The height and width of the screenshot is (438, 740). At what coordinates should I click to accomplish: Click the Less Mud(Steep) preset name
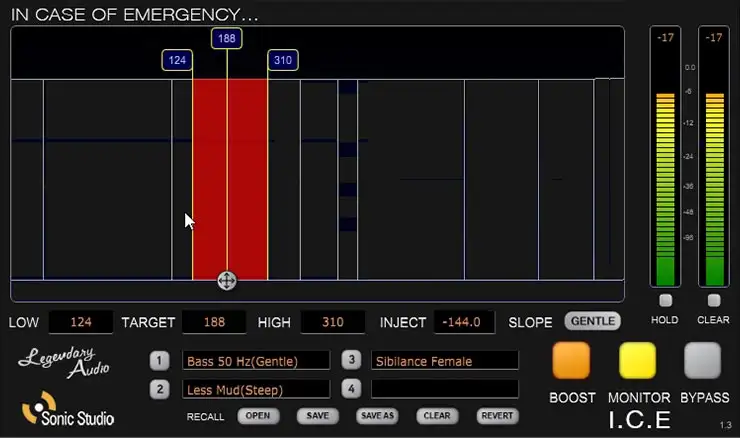(256, 390)
